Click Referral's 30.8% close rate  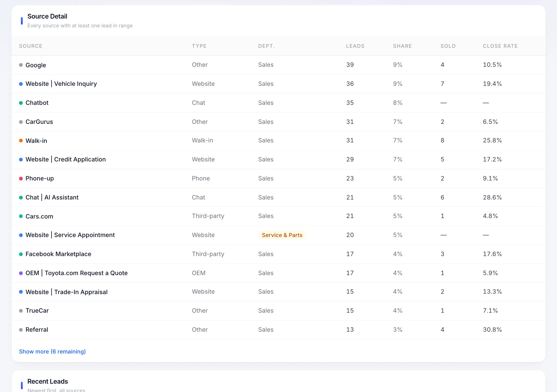492,330
